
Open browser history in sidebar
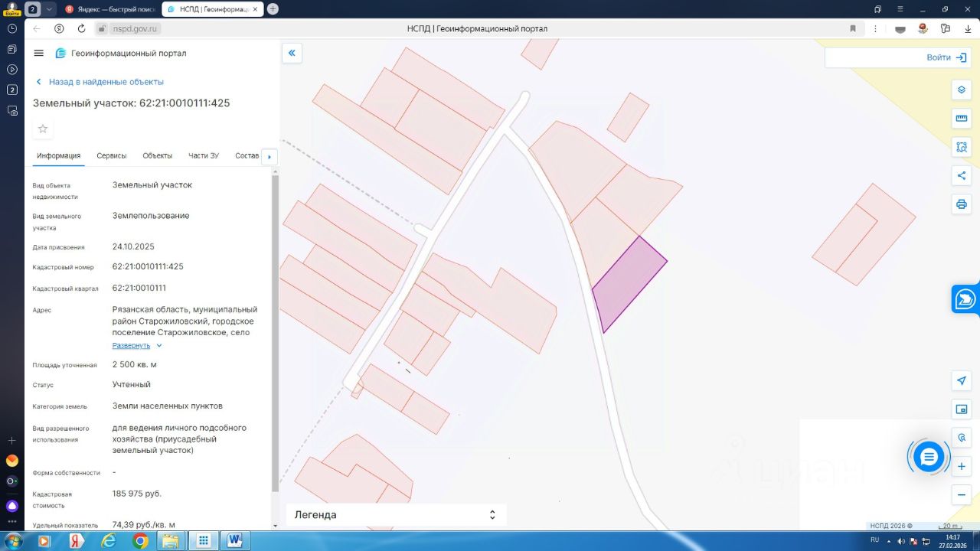[12, 28]
